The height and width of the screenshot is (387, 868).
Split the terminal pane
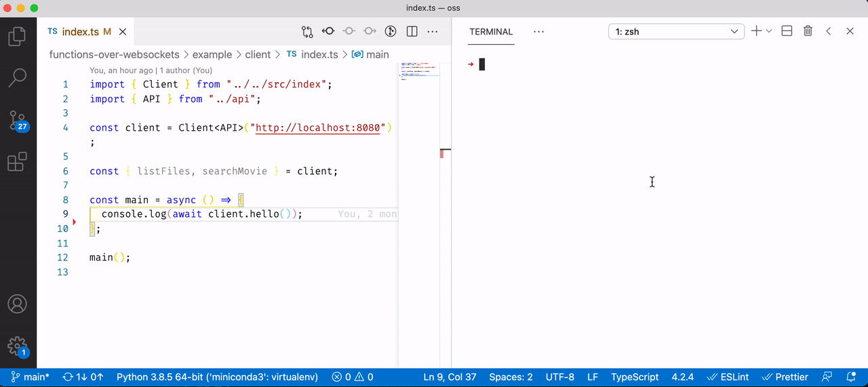coord(787,31)
